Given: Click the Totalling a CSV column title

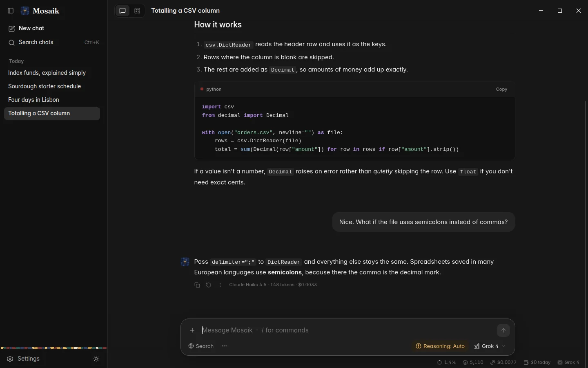Looking at the screenshot, I should tap(185, 11).
